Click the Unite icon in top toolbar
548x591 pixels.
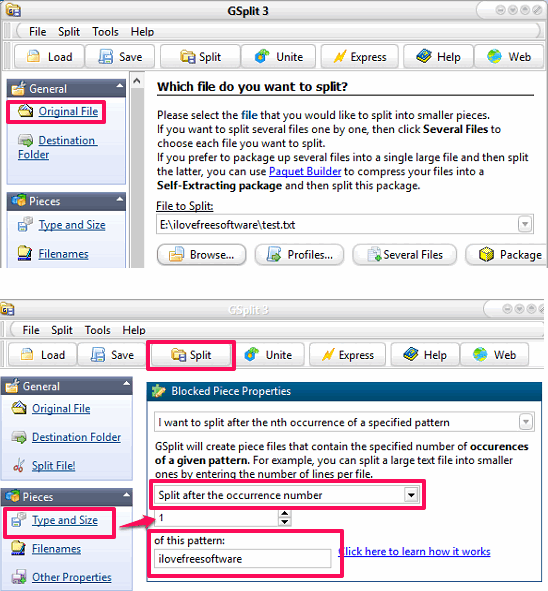[x=262, y=57]
